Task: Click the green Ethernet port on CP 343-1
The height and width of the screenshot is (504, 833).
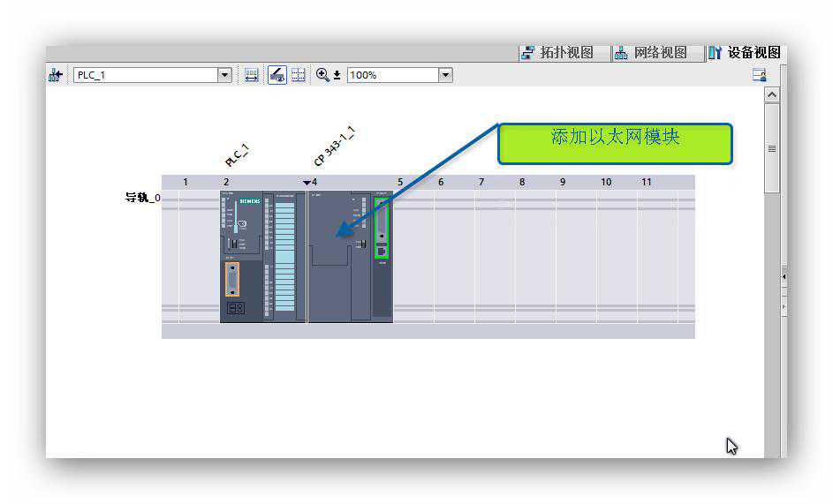Action: (382, 228)
